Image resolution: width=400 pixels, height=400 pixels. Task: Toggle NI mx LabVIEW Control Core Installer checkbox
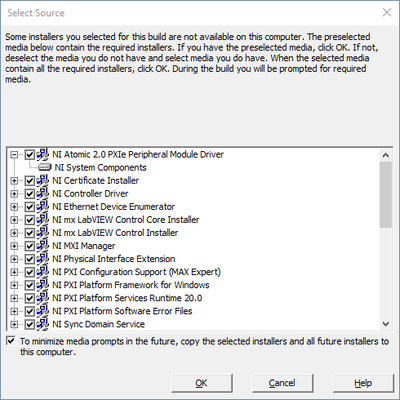(x=30, y=220)
